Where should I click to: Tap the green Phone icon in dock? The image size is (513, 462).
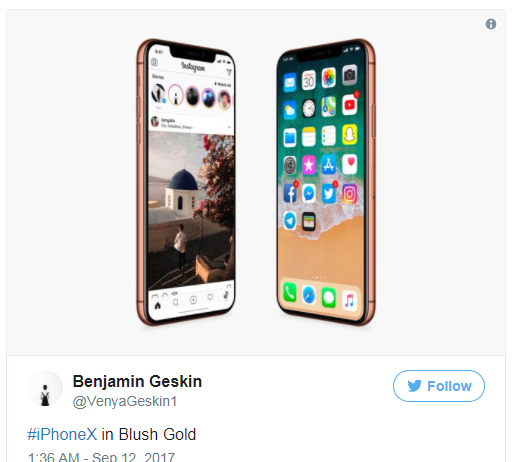[x=290, y=293]
